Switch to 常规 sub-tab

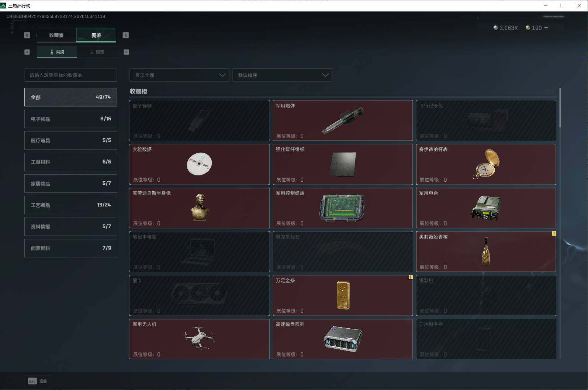tap(57, 52)
